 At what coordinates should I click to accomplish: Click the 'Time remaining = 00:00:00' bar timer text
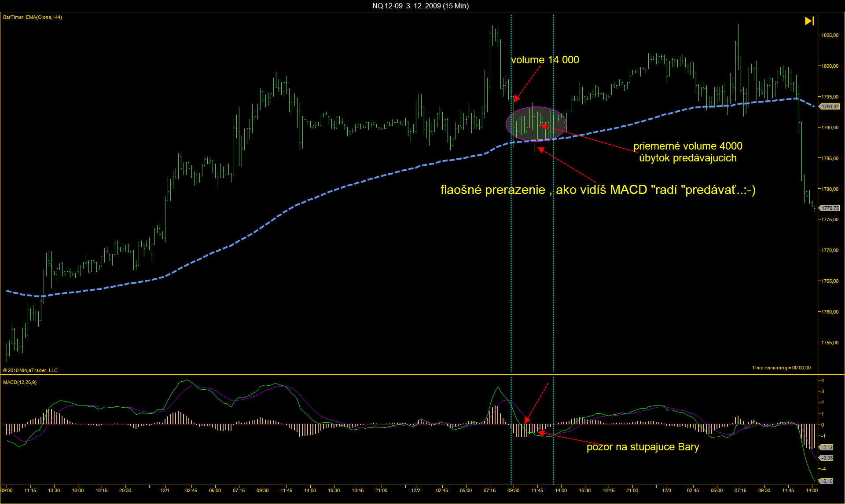(x=781, y=368)
